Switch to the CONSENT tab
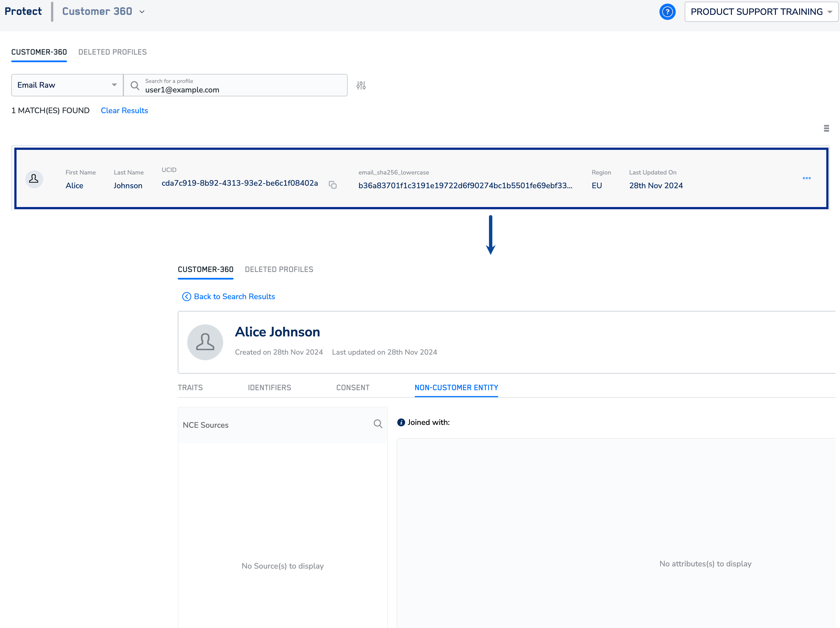Viewport: 840px width, 628px height. (x=352, y=387)
